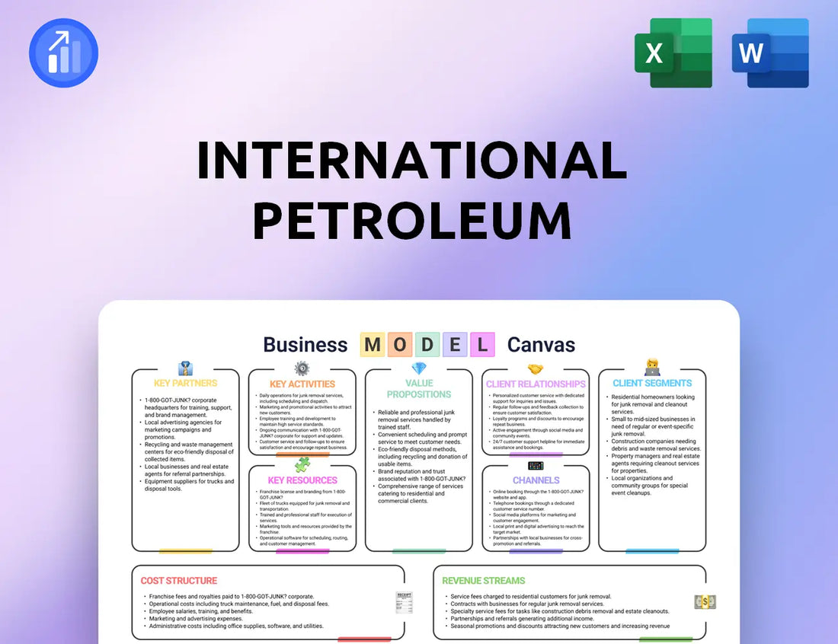Click the REVENUE STREAMS heading
Viewport: 838px width, 644px height.
(483, 581)
